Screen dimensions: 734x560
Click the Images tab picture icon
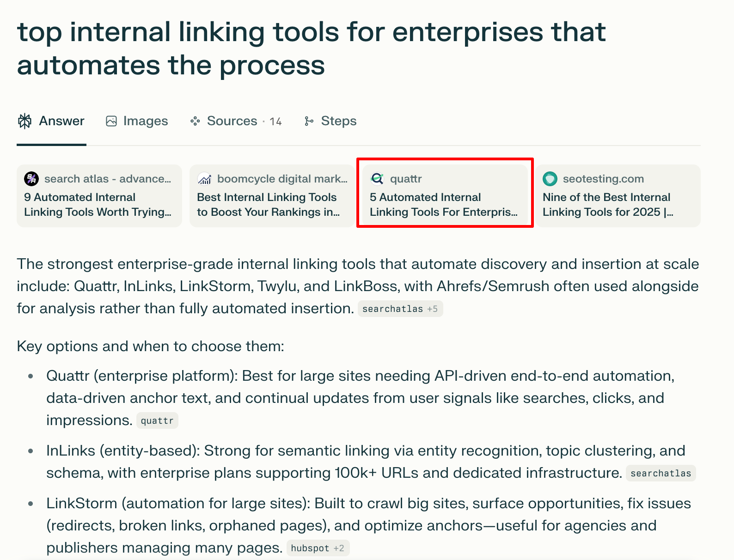[111, 121]
